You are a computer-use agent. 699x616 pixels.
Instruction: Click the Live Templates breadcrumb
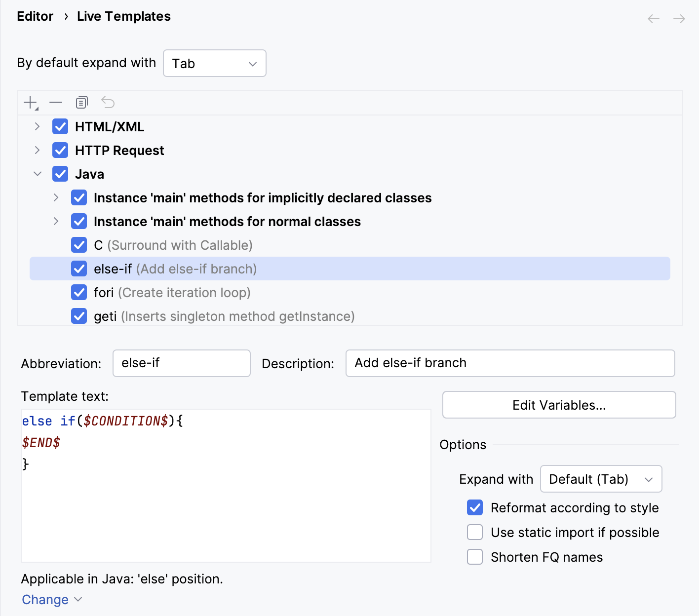point(123,16)
